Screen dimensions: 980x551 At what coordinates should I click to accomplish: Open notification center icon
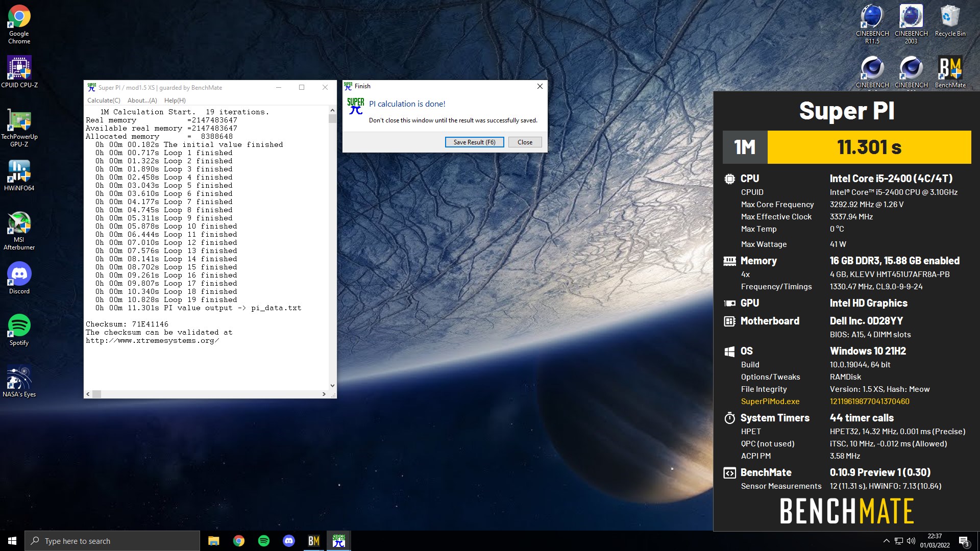[964, 541]
